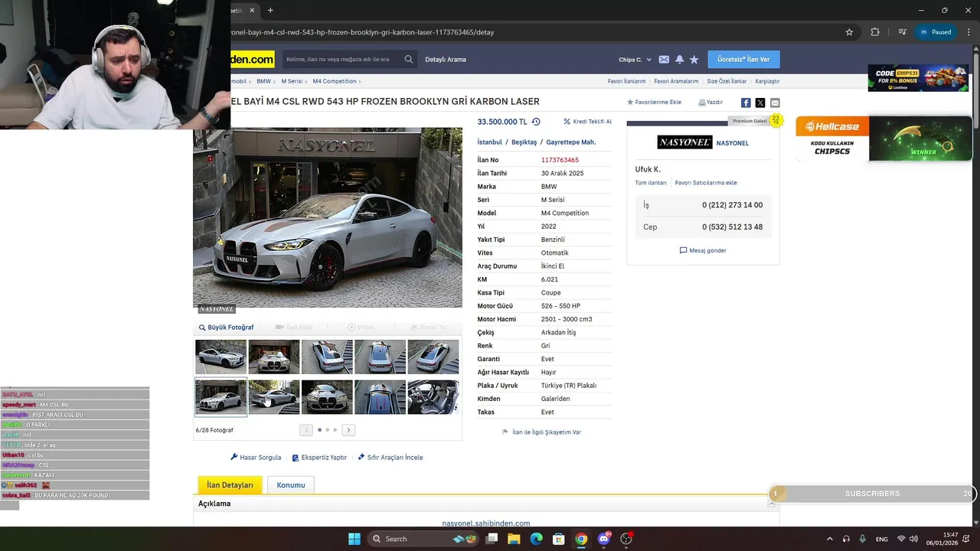Open Microsoft Store from taskbar

[559, 539]
